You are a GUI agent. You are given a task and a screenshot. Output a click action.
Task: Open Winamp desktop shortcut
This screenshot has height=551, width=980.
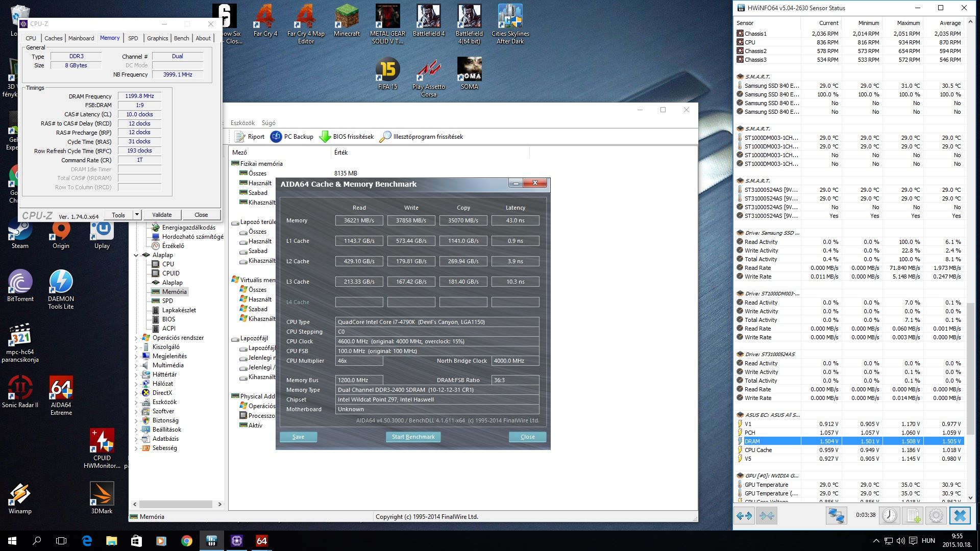[20, 498]
